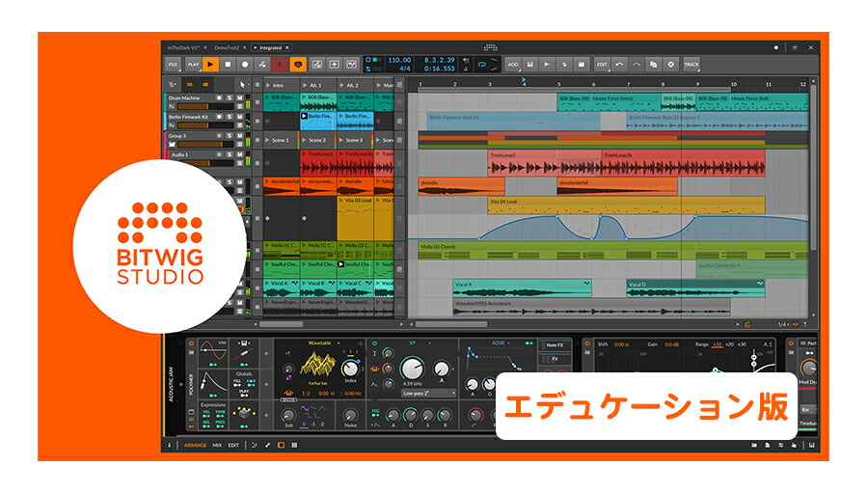
Task: Open the PLAY menu
Action: coord(193,65)
